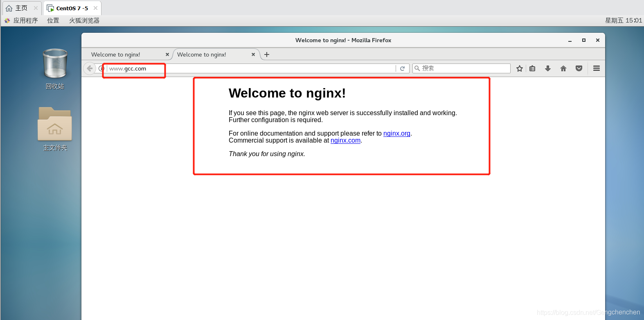Screen dimensions: 644x320
Task: Close the CentOS 7 -5 VM tab
Action: coord(95,8)
